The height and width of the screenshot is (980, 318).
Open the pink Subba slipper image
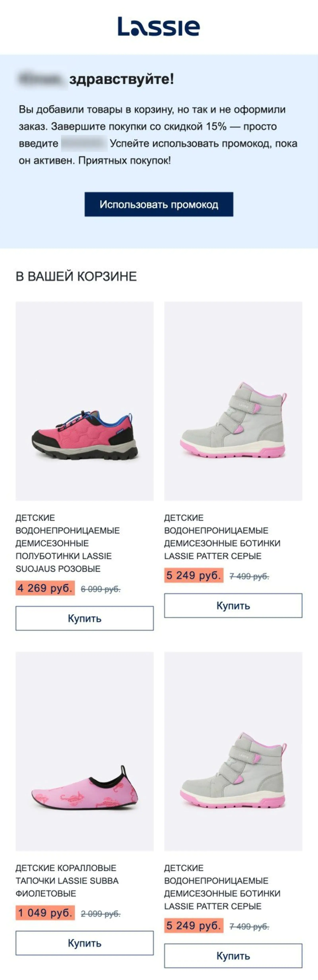coord(84,751)
